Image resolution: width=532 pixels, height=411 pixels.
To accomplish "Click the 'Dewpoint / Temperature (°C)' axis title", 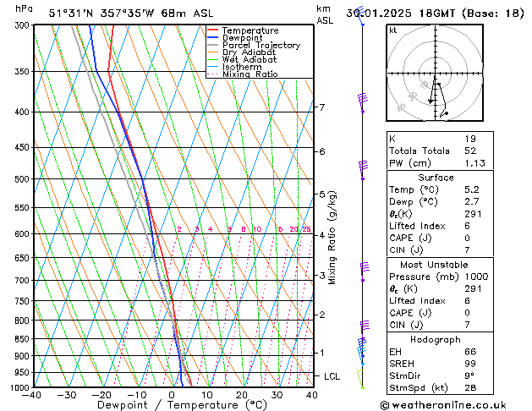I will [182, 405].
